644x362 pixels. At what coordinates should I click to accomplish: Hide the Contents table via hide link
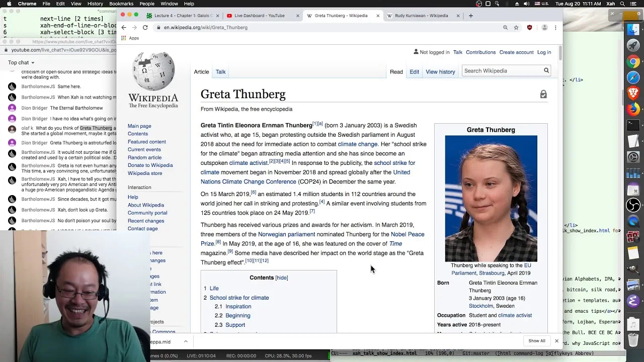(x=282, y=278)
